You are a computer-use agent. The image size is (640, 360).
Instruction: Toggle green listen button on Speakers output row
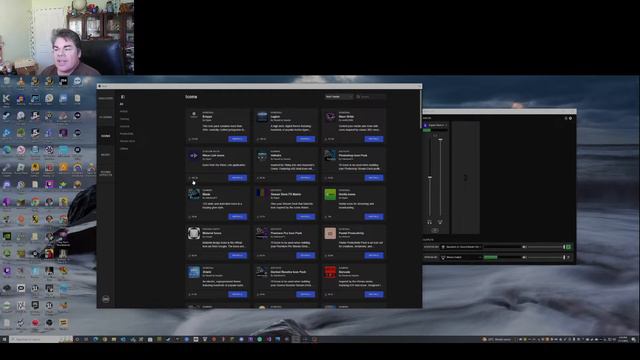568,247
